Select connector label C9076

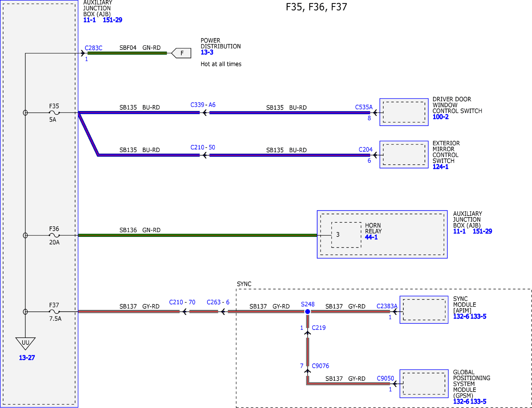[x=320, y=366]
